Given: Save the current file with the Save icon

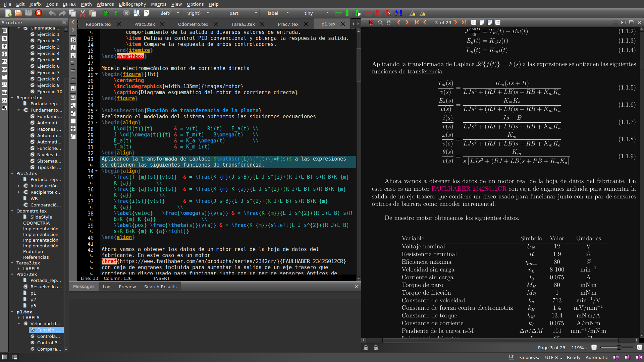Looking at the screenshot, I should point(29,13).
